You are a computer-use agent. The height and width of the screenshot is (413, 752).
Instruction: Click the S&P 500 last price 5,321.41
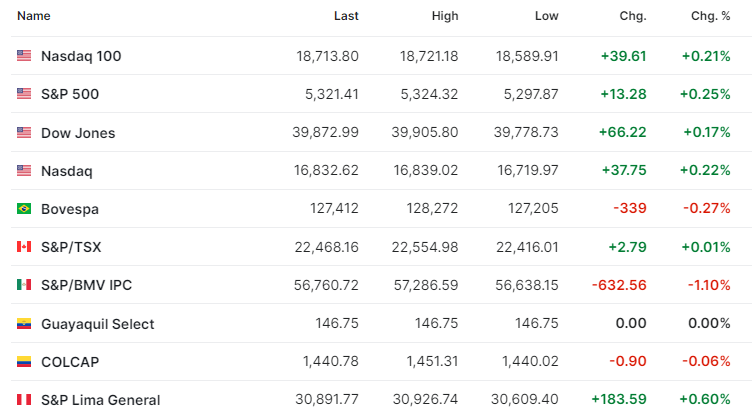tap(332, 94)
